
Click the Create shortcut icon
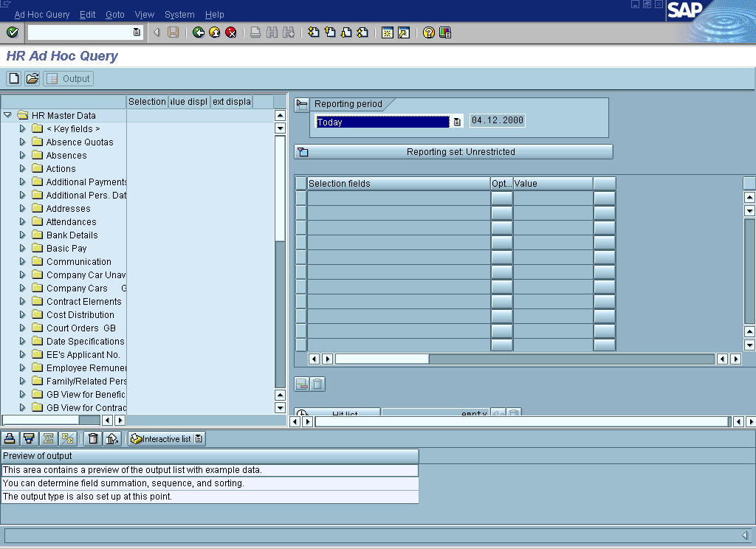point(404,32)
